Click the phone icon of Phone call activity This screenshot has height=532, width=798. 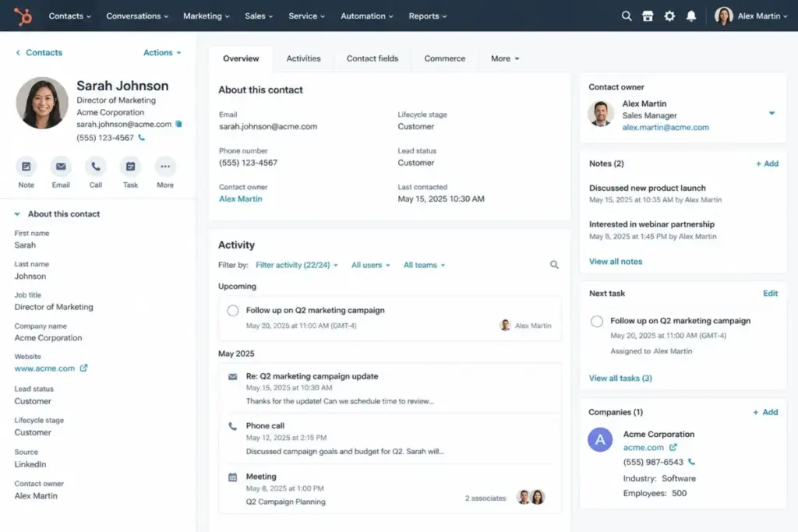pos(232,426)
